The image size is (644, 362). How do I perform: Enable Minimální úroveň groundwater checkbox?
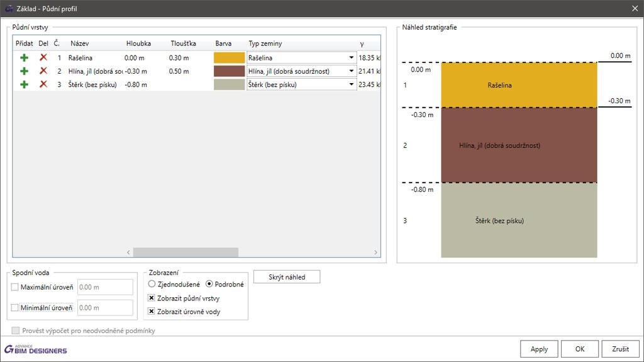[15, 308]
